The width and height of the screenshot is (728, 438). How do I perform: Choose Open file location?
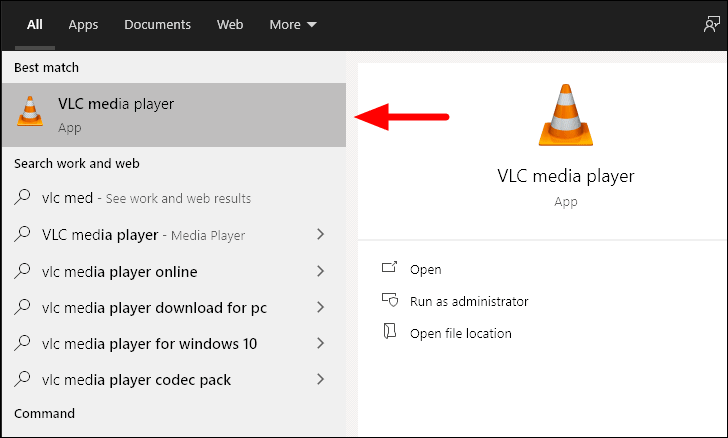pyautogui.click(x=461, y=333)
